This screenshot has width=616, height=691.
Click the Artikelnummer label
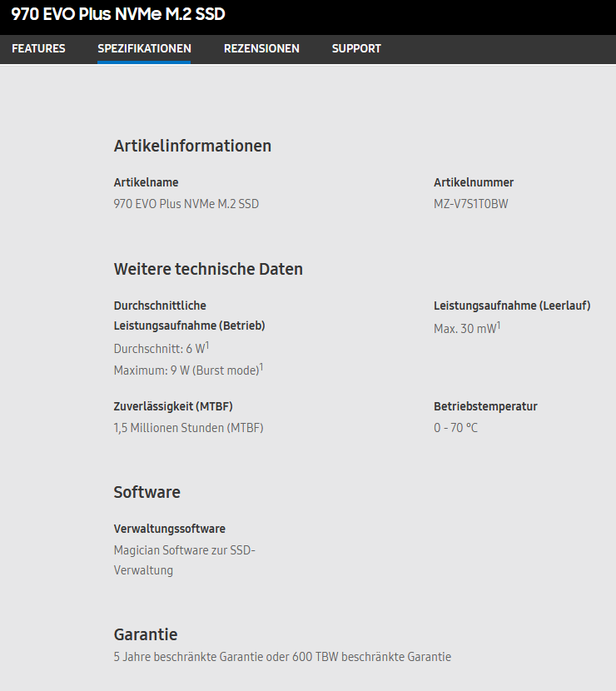(474, 182)
